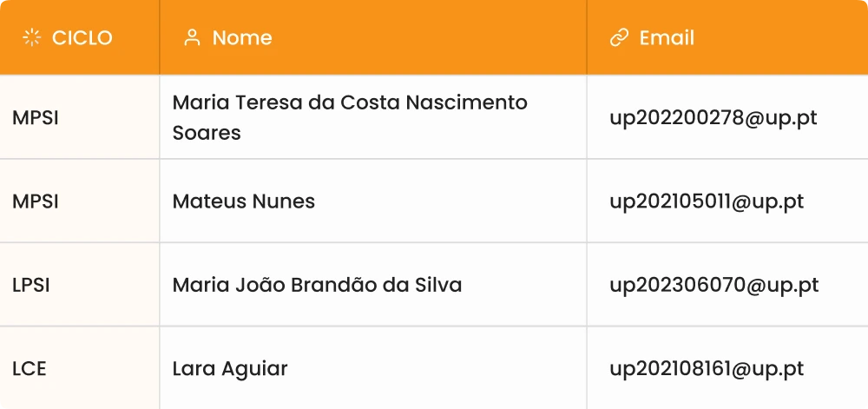Image resolution: width=868 pixels, height=409 pixels.
Task: Open email link up202105011@up.pt
Action: click(707, 201)
